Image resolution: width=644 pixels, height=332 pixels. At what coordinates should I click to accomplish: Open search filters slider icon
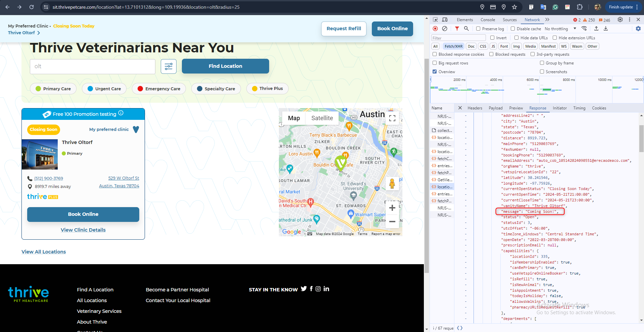168,66
